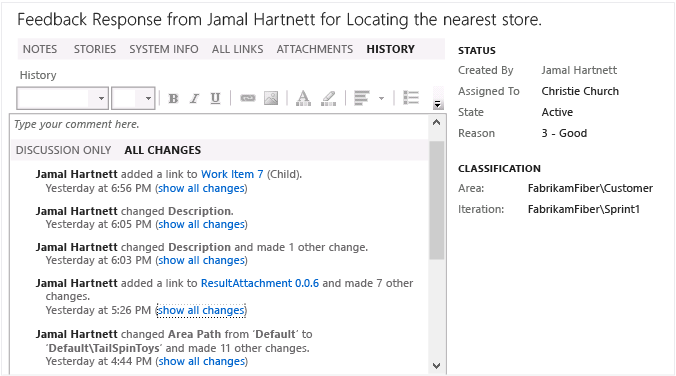Switch to the NOTES tab
The image size is (676, 376).
click(x=40, y=49)
